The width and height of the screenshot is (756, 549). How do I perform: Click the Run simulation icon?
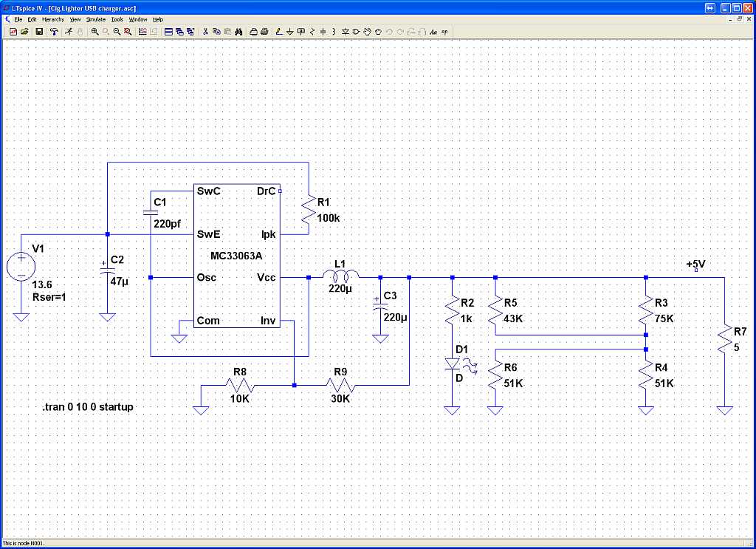[67, 32]
